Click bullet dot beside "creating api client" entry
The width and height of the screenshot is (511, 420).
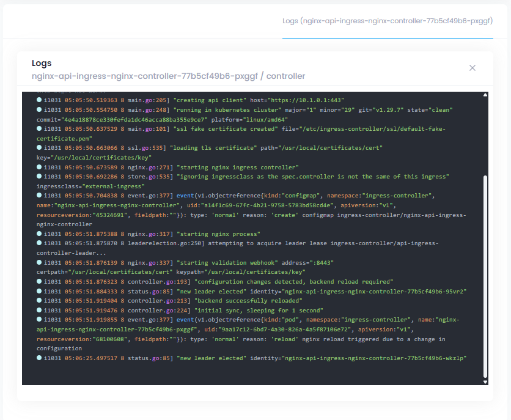(39, 100)
